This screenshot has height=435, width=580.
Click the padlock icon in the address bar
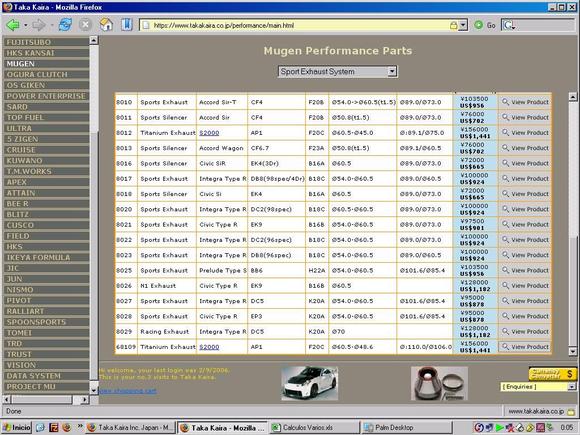tap(453, 26)
